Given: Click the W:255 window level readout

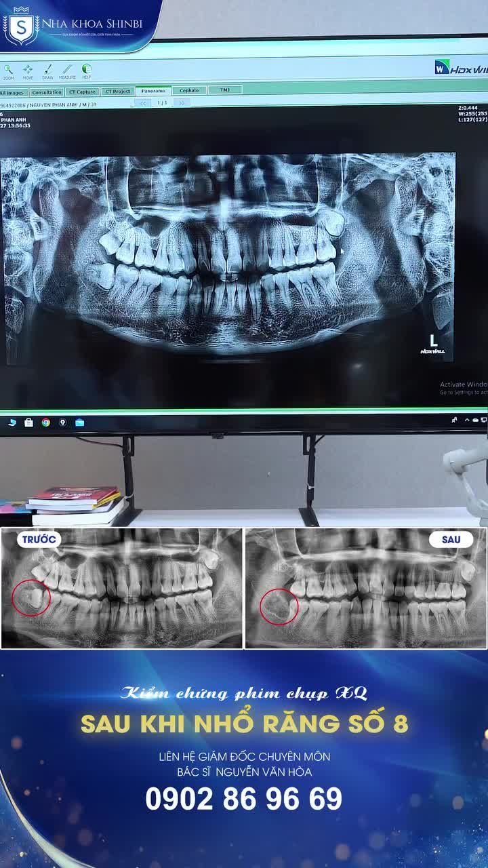Looking at the screenshot, I should click(x=473, y=113).
